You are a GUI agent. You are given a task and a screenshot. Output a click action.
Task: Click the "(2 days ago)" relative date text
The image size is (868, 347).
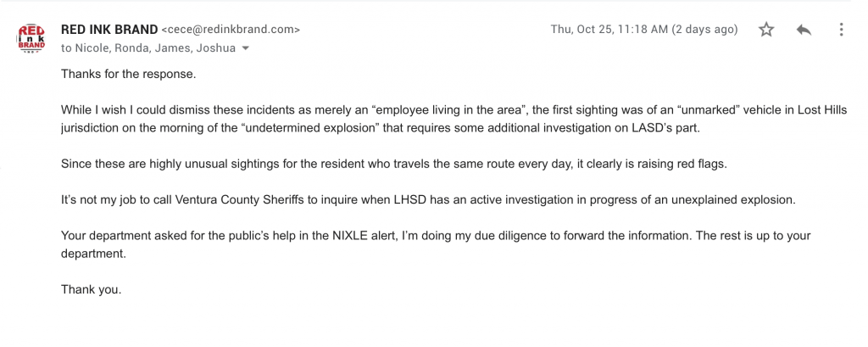coord(704,30)
